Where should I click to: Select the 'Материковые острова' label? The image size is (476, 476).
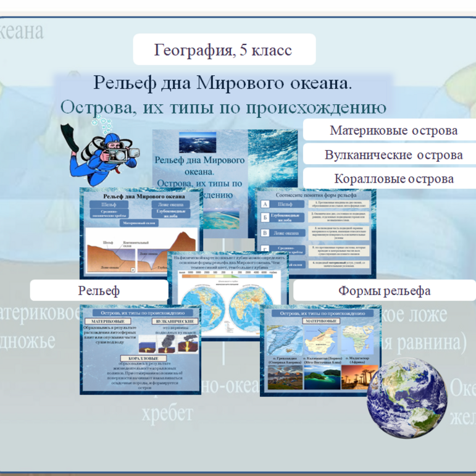pyautogui.click(x=393, y=130)
